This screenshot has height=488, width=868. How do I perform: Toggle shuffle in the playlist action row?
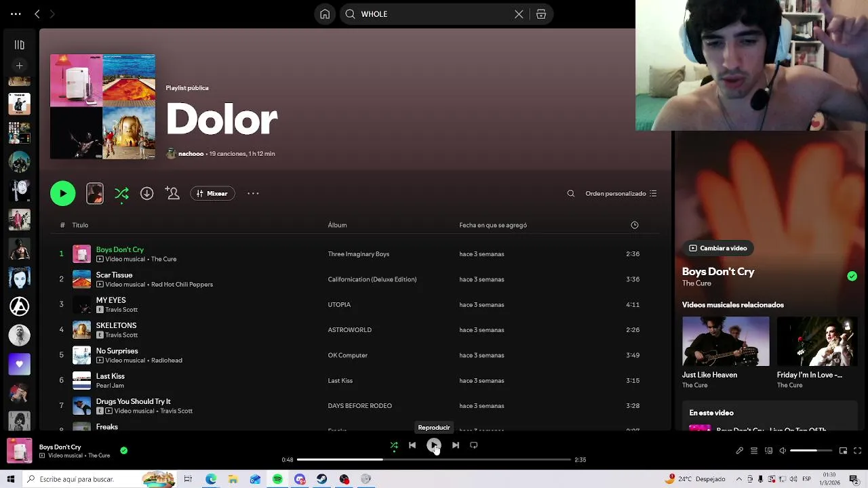[x=121, y=194]
